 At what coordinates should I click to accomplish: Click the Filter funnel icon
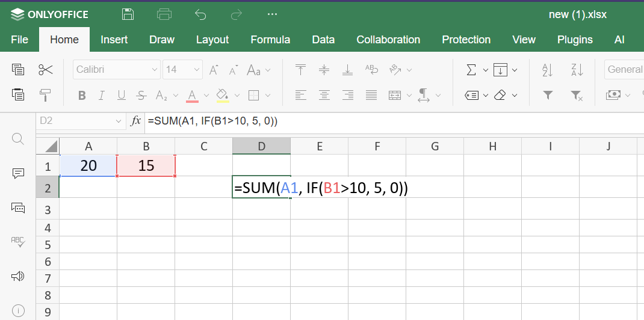coord(548,96)
